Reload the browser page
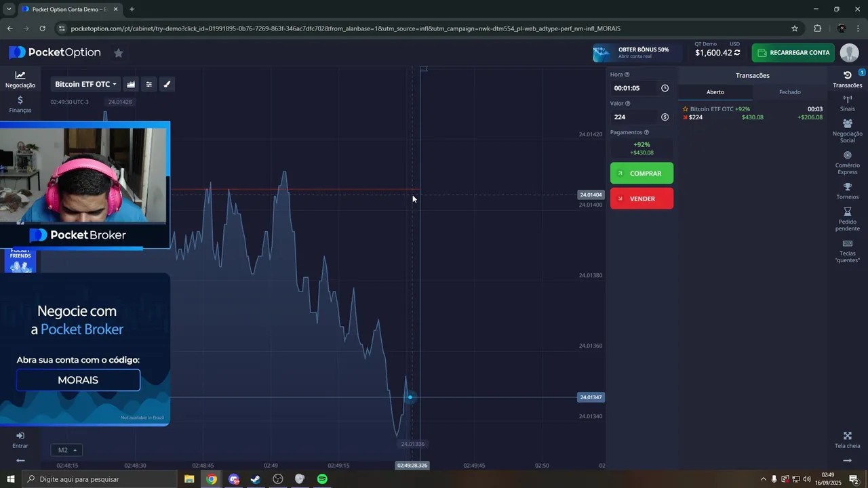 tap(42, 28)
